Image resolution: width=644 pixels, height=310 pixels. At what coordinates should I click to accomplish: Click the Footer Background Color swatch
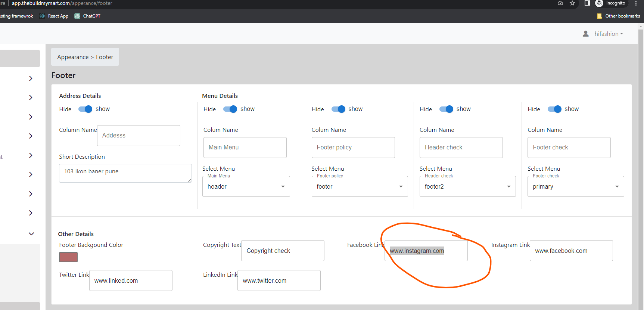coord(68,257)
